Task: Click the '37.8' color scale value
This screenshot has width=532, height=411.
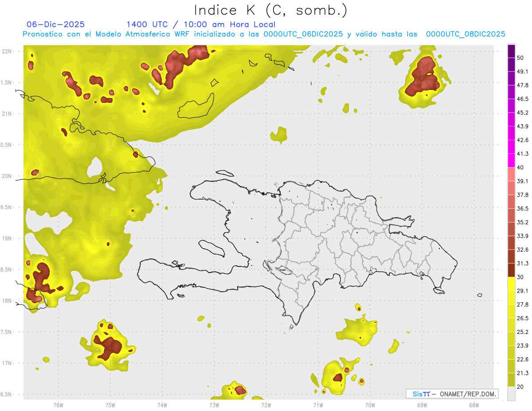Action: click(x=523, y=195)
